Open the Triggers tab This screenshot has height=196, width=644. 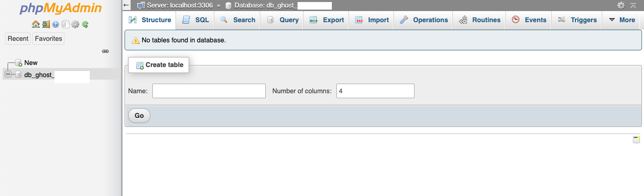coord(577,20)
